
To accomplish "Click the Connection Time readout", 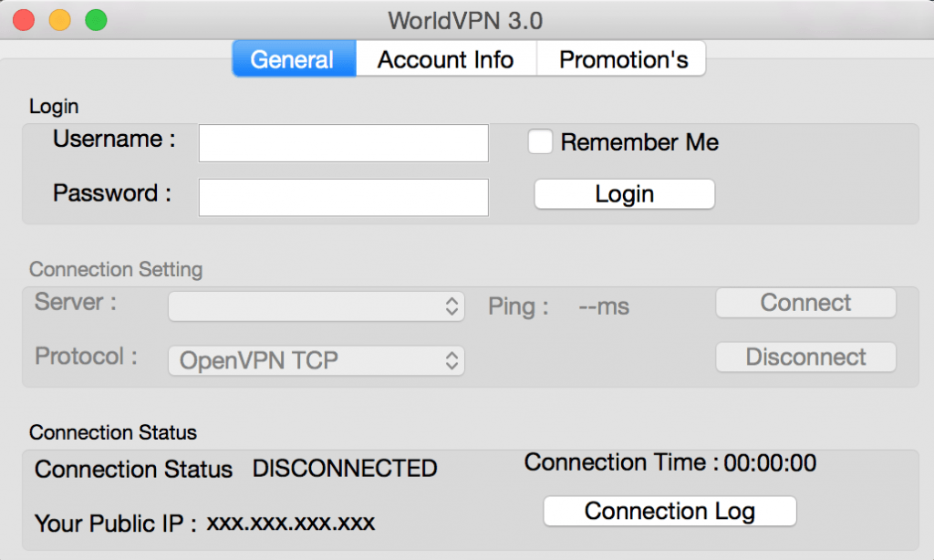I will tap(670, 463).
